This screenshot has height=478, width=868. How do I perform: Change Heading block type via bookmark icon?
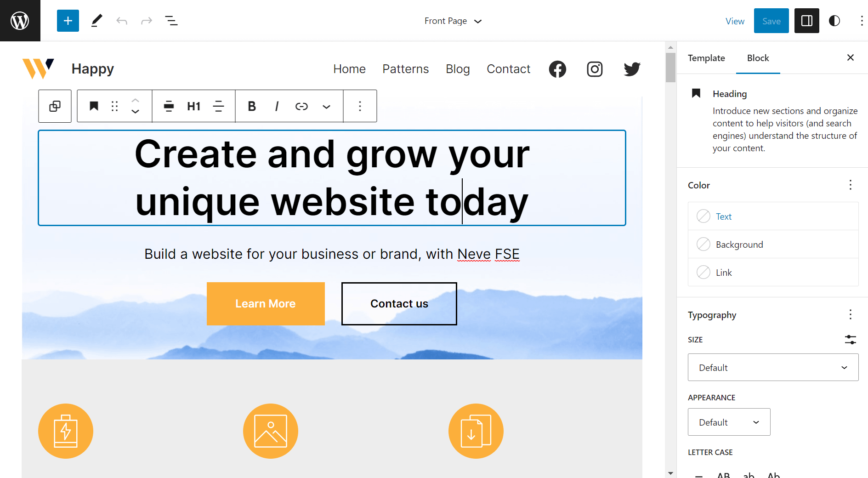(94, 106)
